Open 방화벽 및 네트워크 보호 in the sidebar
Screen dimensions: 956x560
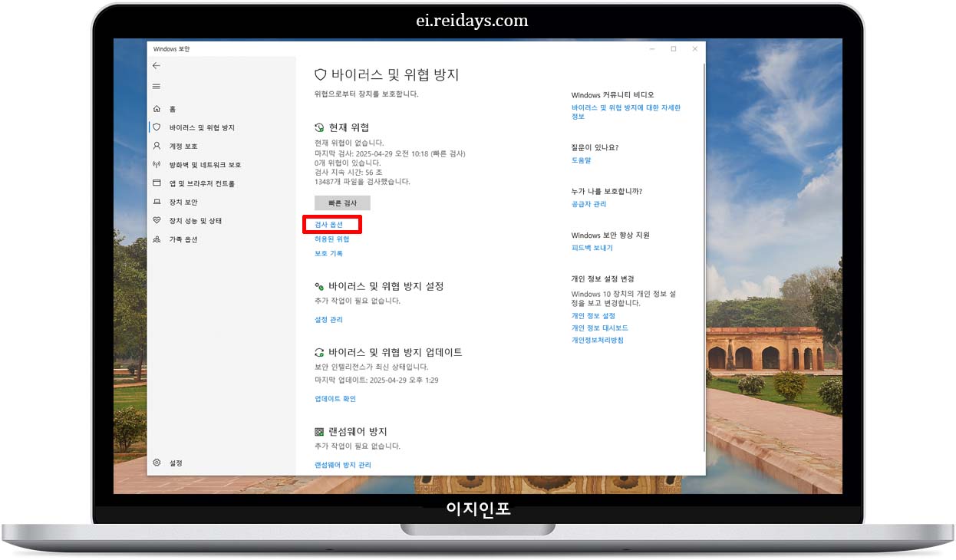(x=205, y=165)
